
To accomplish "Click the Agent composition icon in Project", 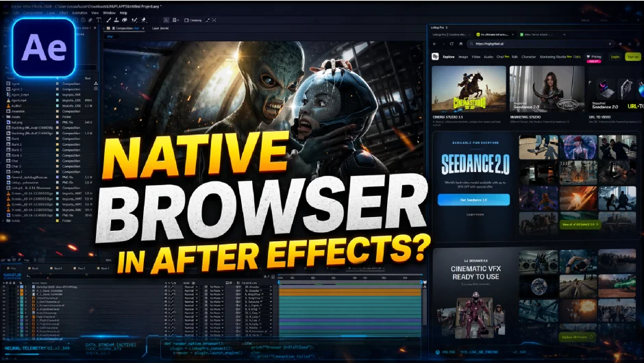I will pyautogui.click(x=8, y=84).
